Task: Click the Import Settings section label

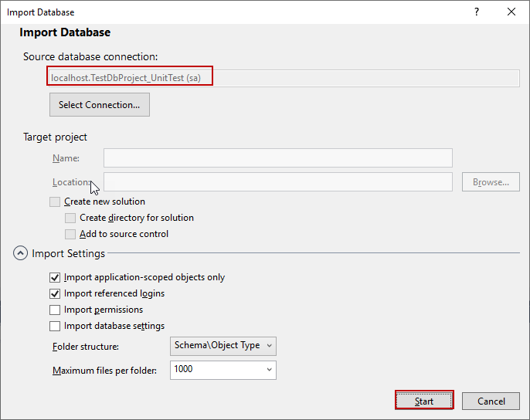Action: [68, 253]
